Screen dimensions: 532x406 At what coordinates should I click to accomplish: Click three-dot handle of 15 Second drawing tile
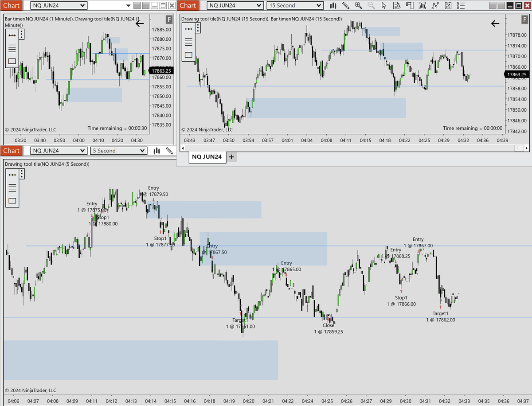pos(198,28)
